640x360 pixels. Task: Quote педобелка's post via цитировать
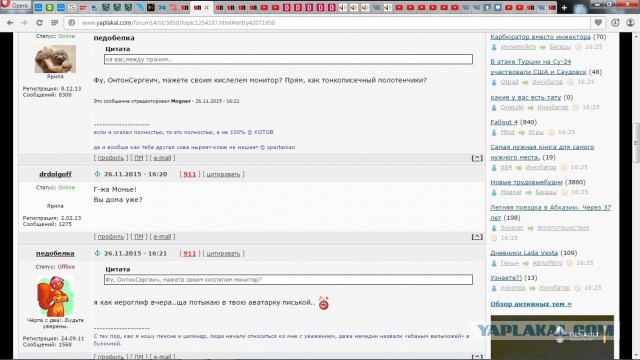coord(223,253)
